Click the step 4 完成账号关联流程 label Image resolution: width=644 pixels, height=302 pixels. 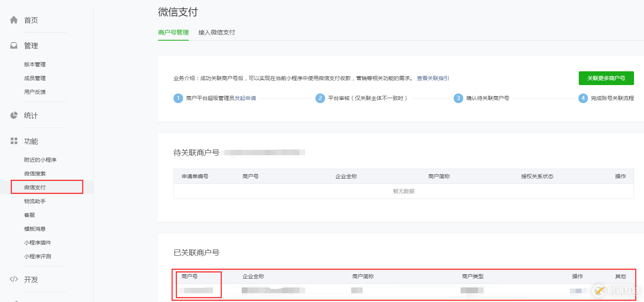click(x=613, y=98)
